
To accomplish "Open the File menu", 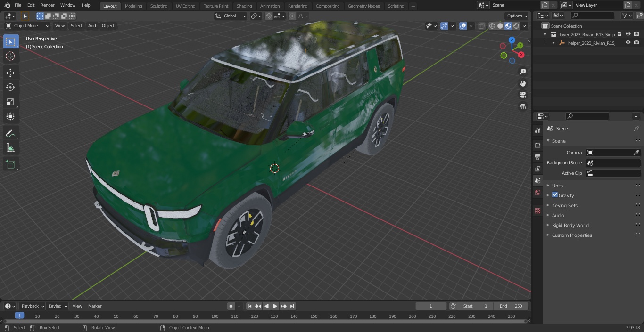I will 18,5.
